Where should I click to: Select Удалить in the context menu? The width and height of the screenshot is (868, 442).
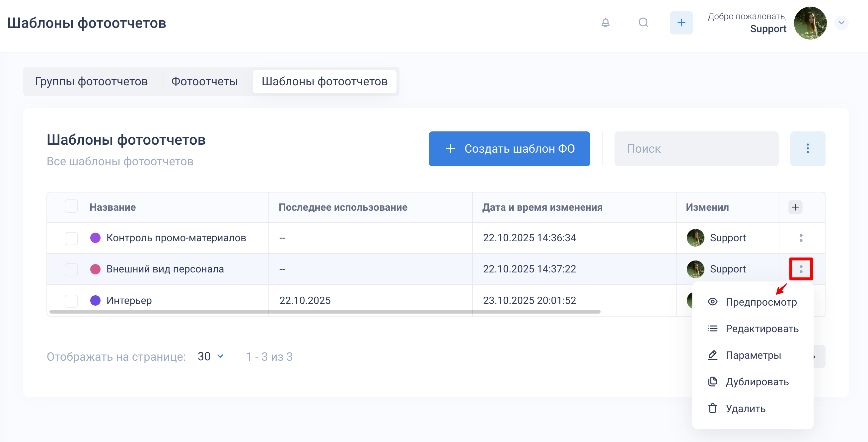click(x=745, y=408)
